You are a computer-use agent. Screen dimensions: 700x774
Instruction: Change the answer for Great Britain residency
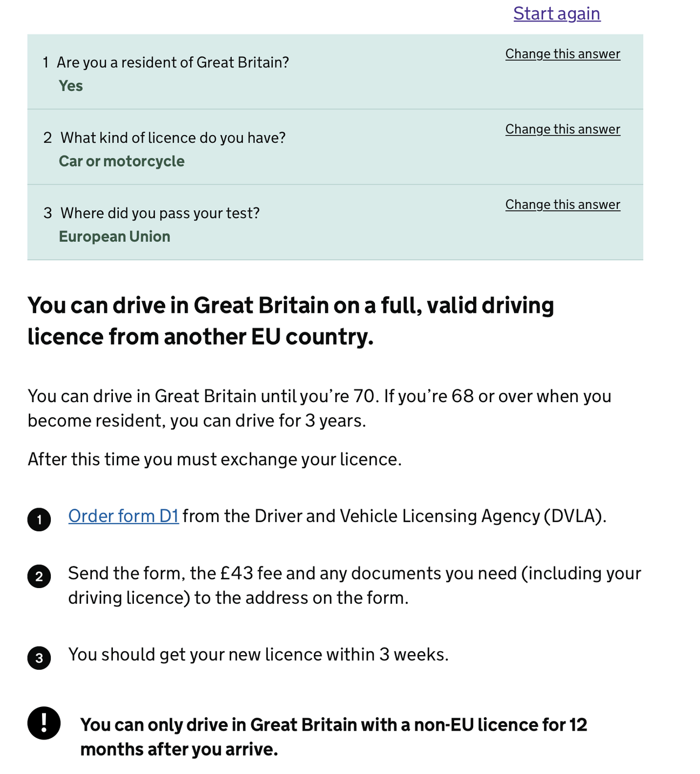(562, 54)
